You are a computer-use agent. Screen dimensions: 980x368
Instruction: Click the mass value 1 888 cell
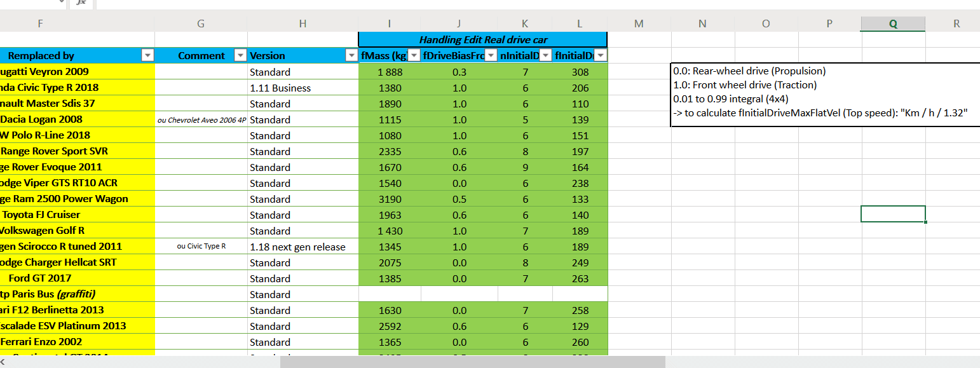tap(390, 72)
